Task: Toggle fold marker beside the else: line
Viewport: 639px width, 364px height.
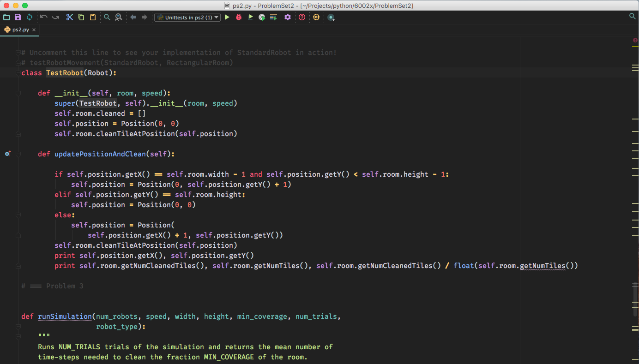Action: coord(18,215)
